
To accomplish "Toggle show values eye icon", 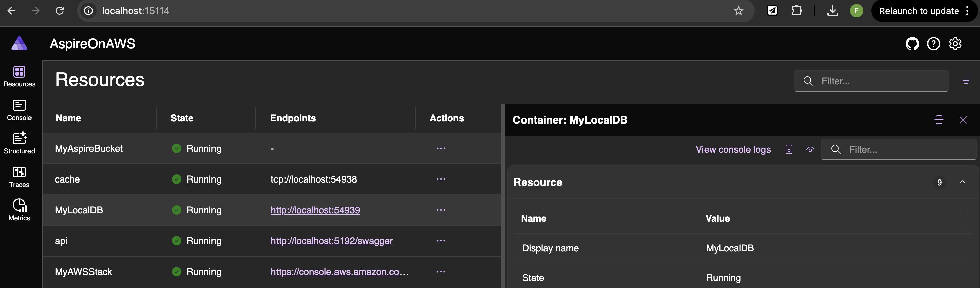I will pos(810,150).
